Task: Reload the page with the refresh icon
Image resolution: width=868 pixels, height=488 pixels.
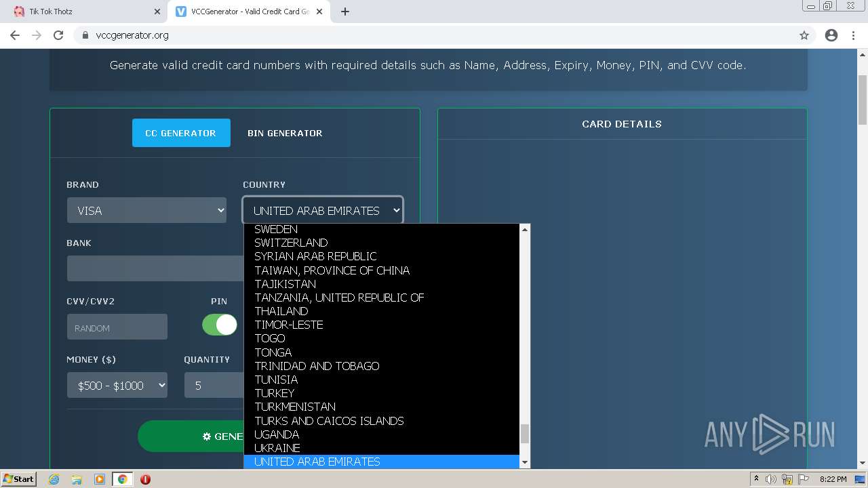Action: [x=58, y=35]
